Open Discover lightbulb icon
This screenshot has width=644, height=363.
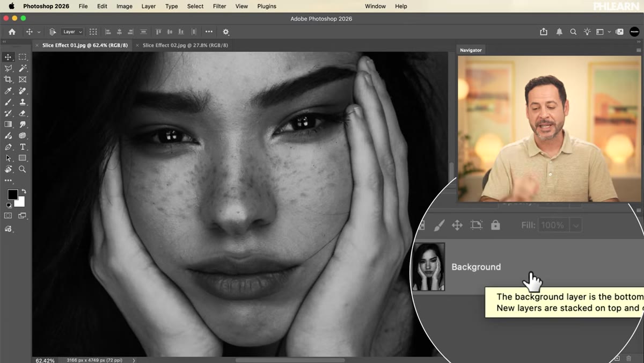tap(587, 32)
